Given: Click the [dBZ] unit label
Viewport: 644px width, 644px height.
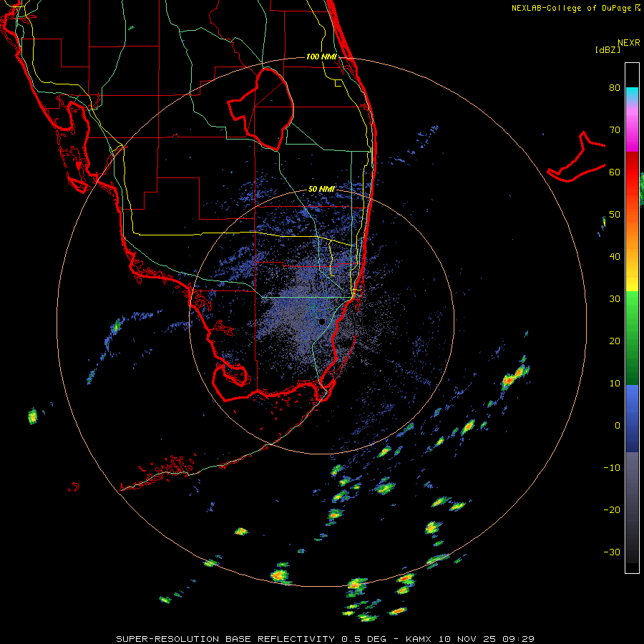Looking at the screenshot, I should 608,49.
